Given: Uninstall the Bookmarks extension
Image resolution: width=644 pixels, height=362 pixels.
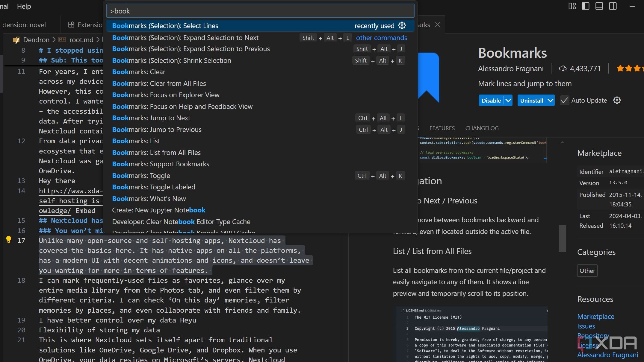Looking at the screenshot, I should (x=532, y=101).
